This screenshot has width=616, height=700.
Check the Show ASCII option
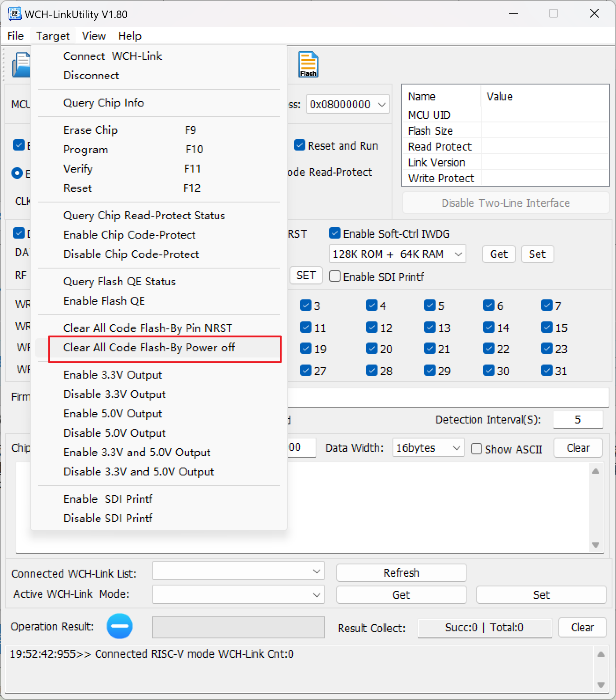pyautogui.click(x=477, y=449)
